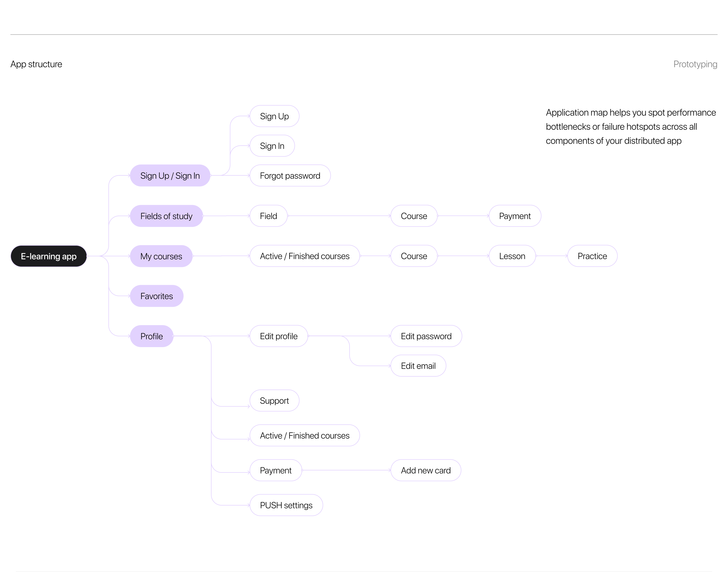Click the Prototyping label in header
Viewport: 728px width, 572px height.
point(695,64)
